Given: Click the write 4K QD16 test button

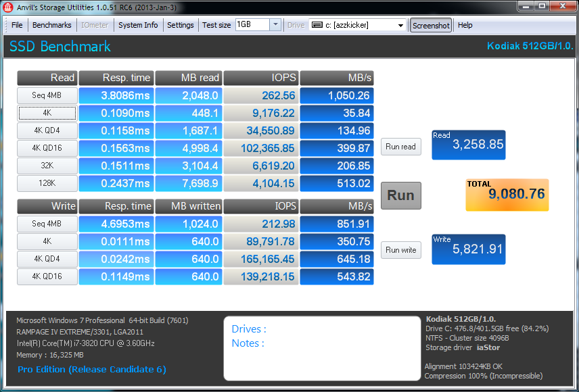Looking at the screenshot, I should (47, 276).
